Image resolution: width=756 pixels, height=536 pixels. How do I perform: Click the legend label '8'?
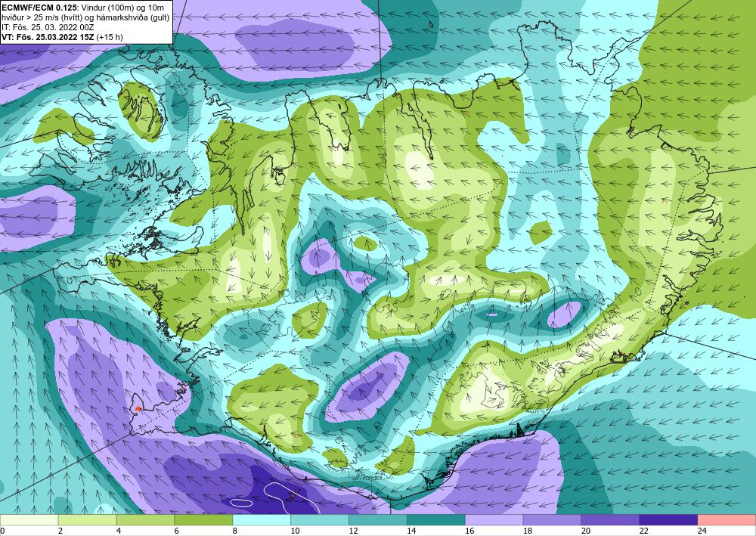235,531
